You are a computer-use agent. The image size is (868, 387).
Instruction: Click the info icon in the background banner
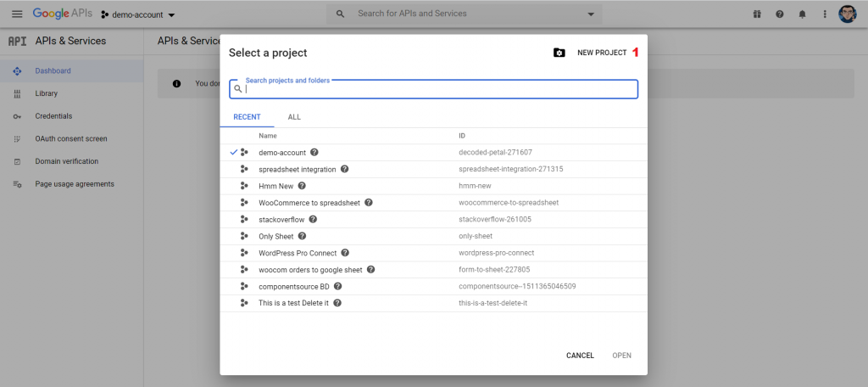tap(176, 84)
